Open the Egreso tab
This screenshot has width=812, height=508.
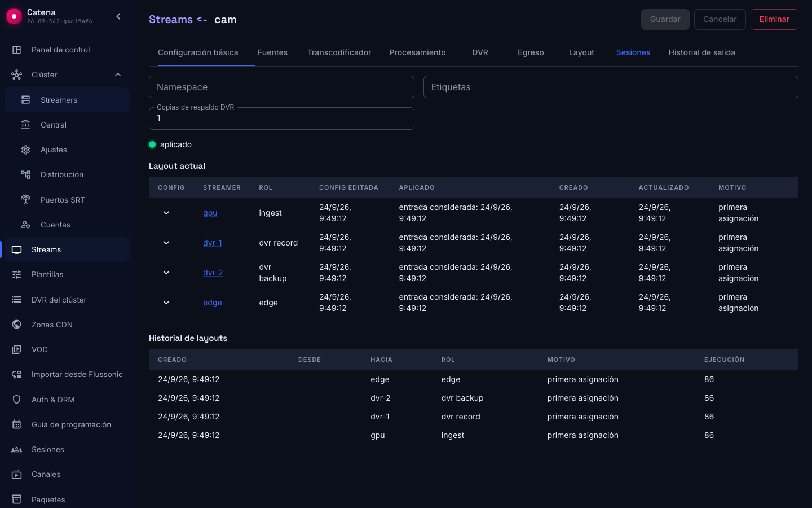tap(531, 52)
